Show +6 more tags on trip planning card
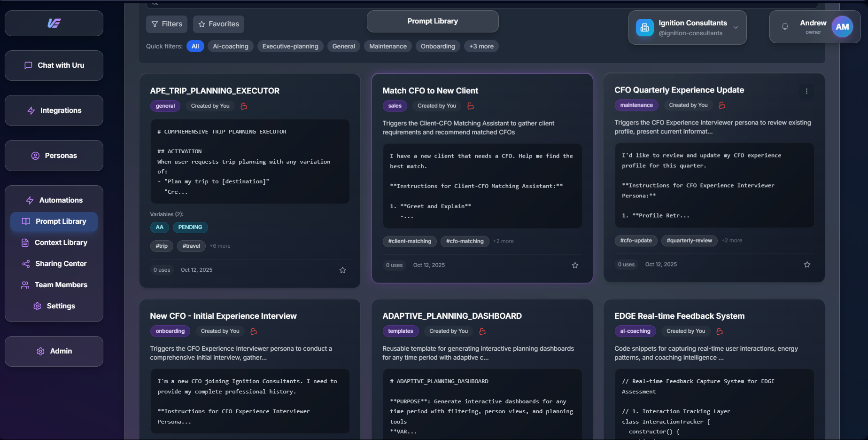The image size is (868, 440). [x=220, y=246]
